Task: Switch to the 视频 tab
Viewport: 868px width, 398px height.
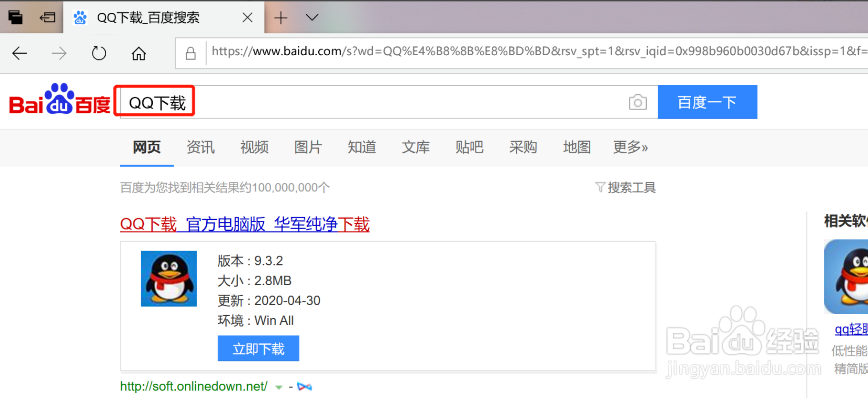Action: [254, 147]
